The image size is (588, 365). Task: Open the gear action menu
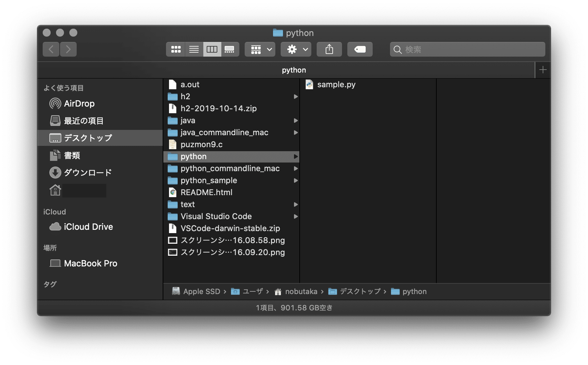click(296, 50)
